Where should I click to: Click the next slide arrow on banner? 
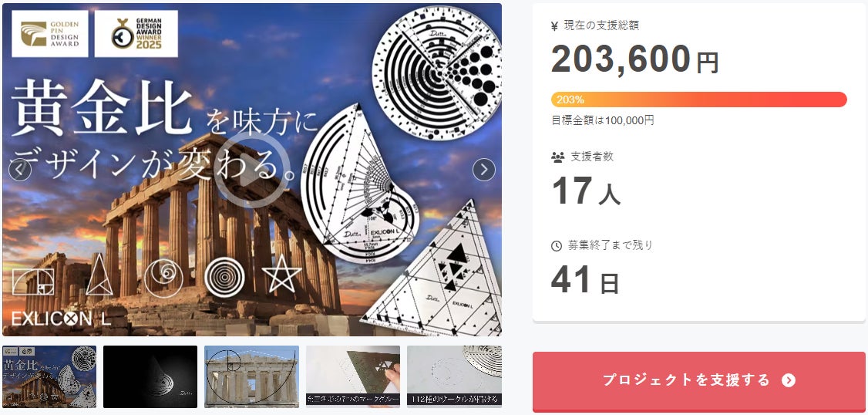484,170
